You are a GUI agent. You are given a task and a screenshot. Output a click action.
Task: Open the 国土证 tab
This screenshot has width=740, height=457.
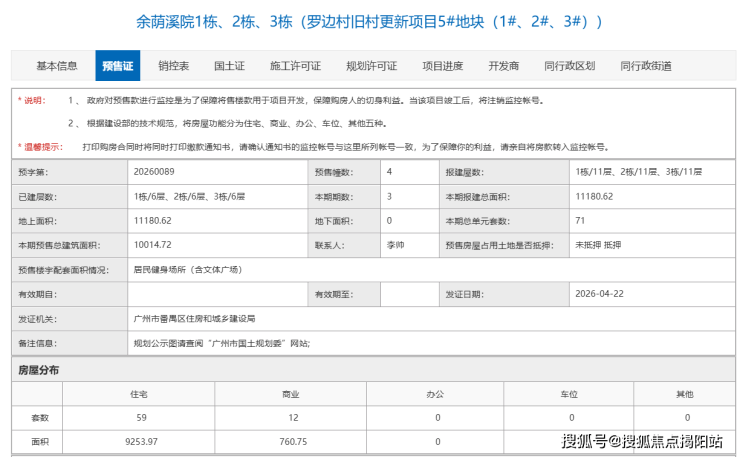(x=229, y=66)
